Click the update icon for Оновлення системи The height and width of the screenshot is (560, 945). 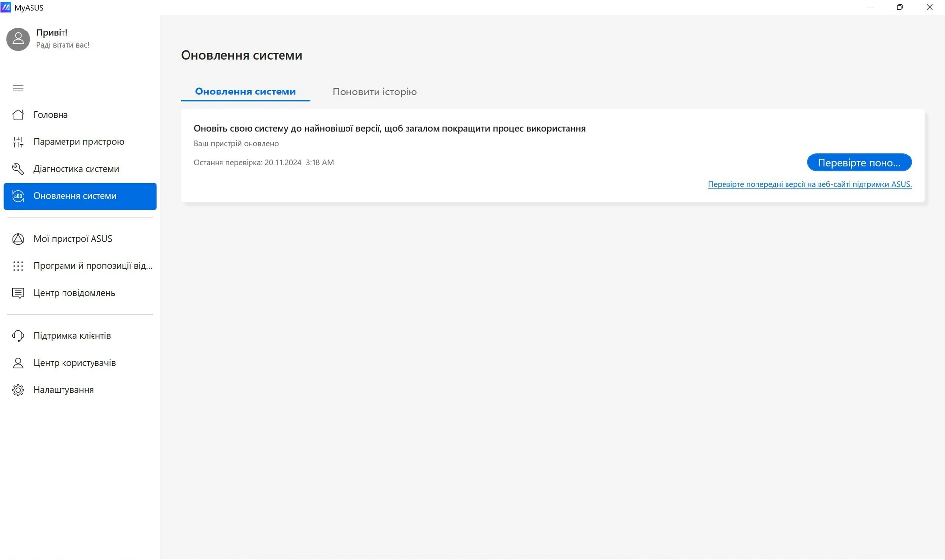pos(18,196)
